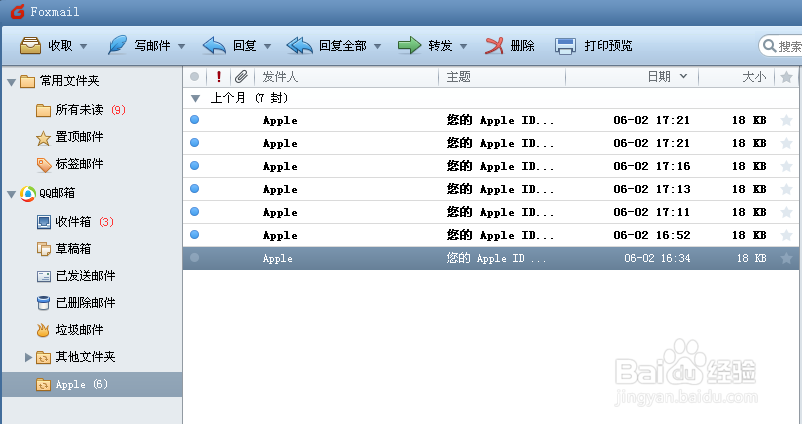
Task: Expand the 其他文件夹 tree node
Action: pos(29,357)
